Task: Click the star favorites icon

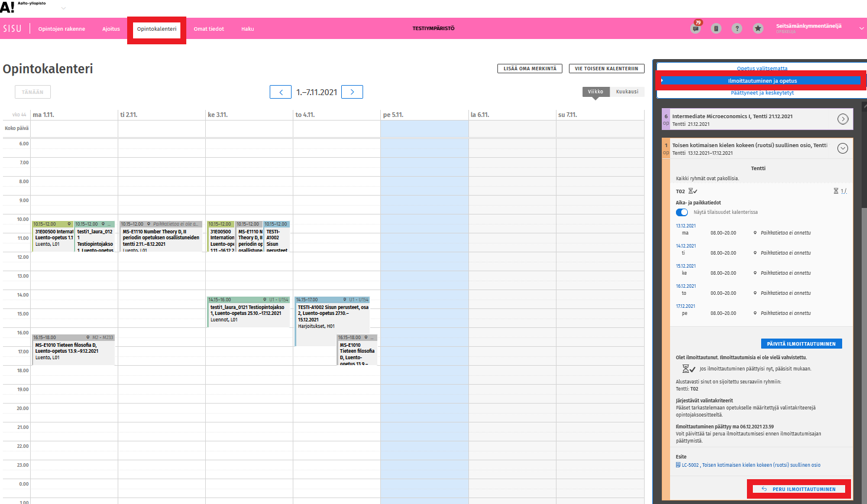Action: 758,28
